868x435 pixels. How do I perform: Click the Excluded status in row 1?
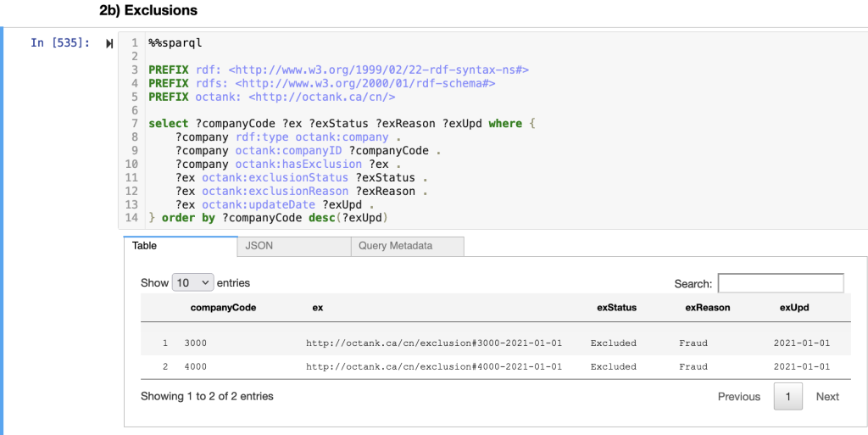614,343
